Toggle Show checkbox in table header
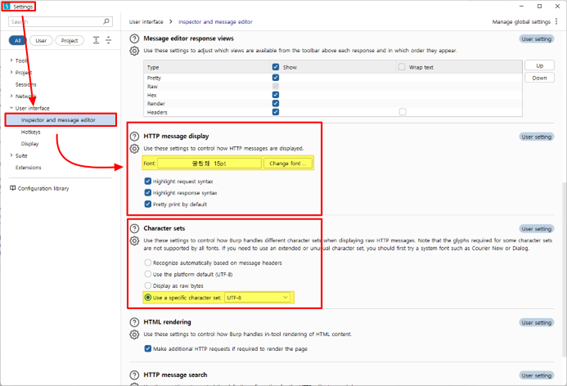567x386 pixels. pyautogui.click(x=276, y=67)
